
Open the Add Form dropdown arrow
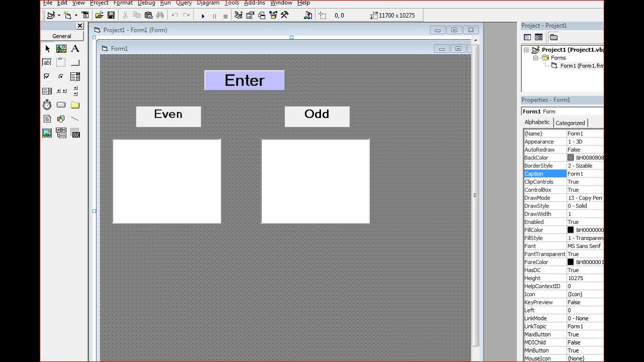pos(76,16)
